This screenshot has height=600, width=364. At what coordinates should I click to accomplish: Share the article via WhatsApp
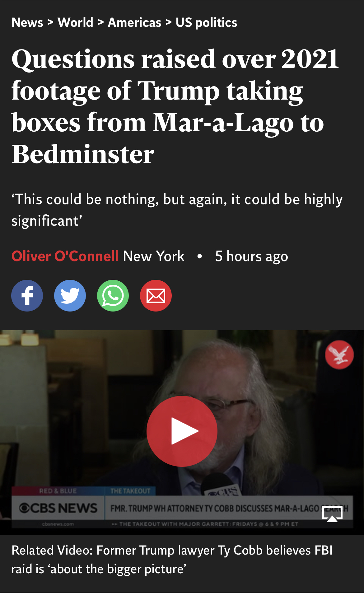[113, 296]
